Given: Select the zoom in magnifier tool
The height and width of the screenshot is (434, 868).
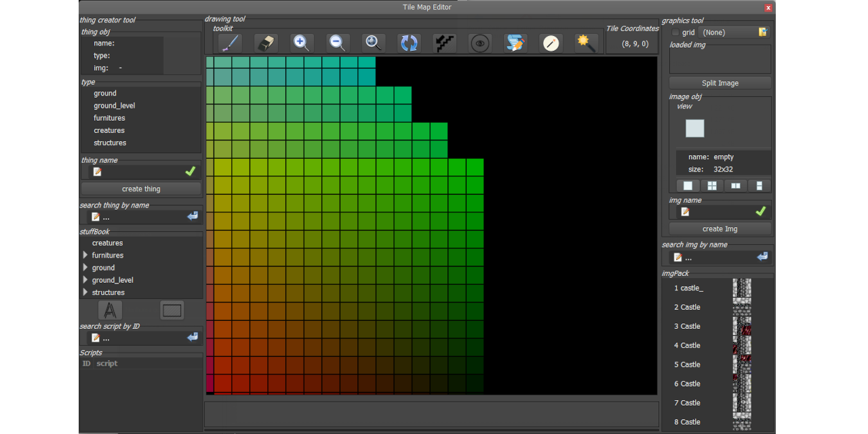Looking at the screenshot, I should tap(302, 43).
